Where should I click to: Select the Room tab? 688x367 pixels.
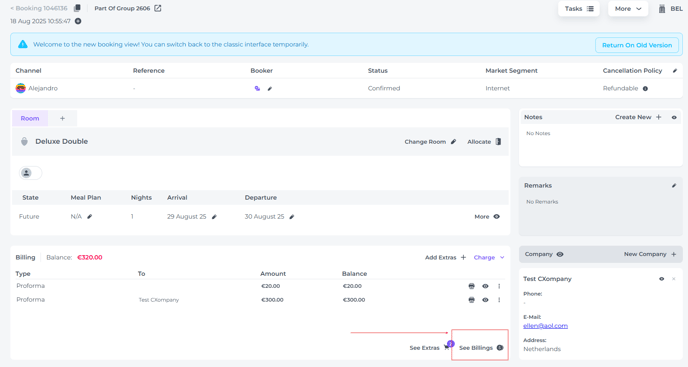(30, 119)
